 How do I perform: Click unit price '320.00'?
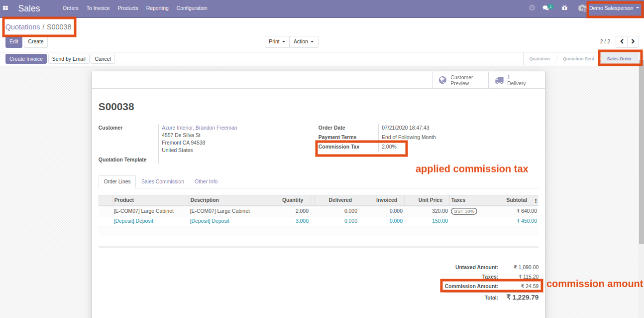(x=440, y=211)
